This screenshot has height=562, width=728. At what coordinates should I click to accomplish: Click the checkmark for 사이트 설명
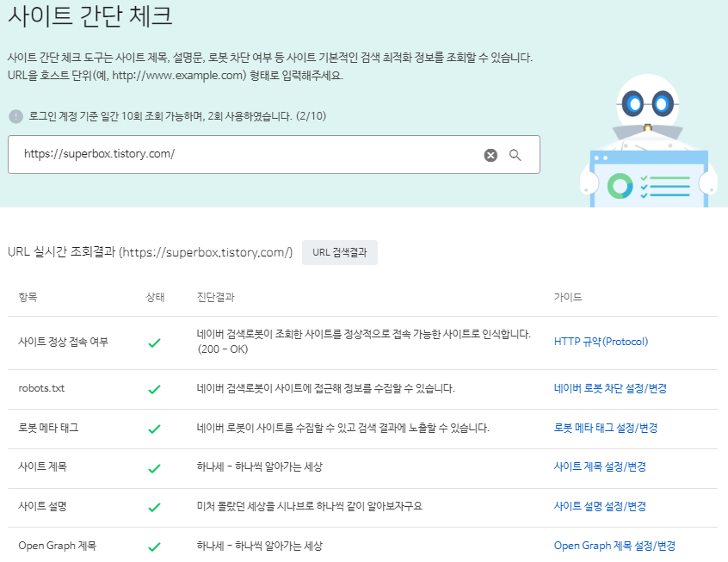coord(155,507)
